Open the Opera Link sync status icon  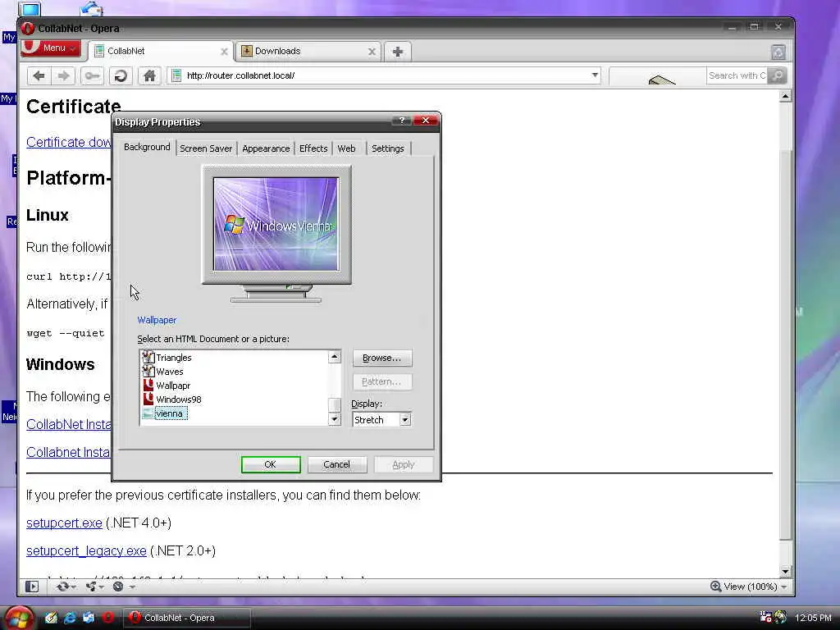(x=62, y=587)
